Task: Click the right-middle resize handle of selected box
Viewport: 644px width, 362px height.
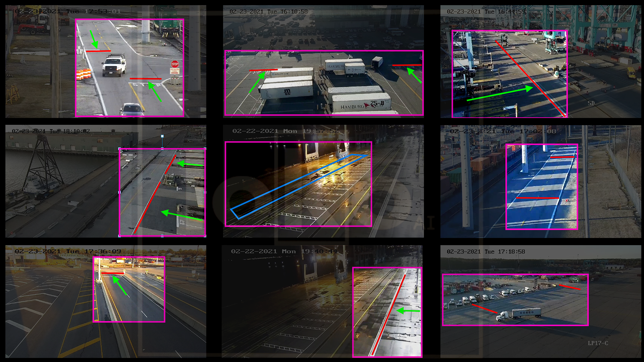Action: 205,192
